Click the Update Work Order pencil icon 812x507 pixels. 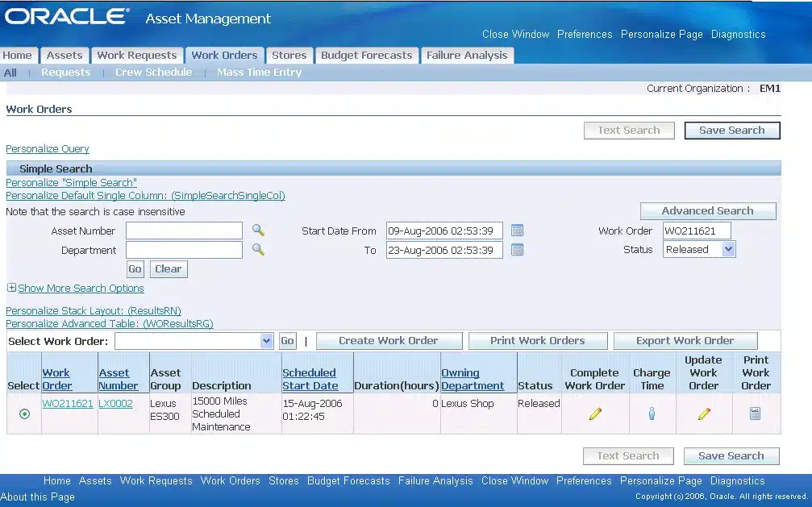pos(703,413)
